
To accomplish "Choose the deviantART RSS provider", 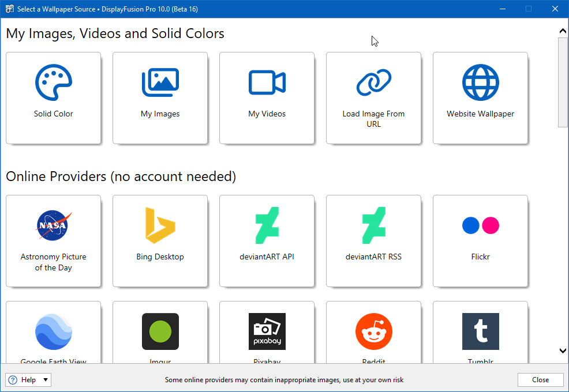I will pos(373,241).
